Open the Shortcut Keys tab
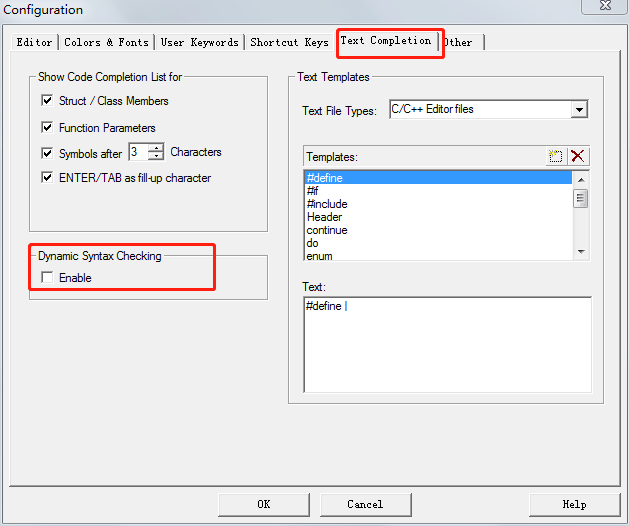The height and width of the screenshot is (526, 630). 289,42
